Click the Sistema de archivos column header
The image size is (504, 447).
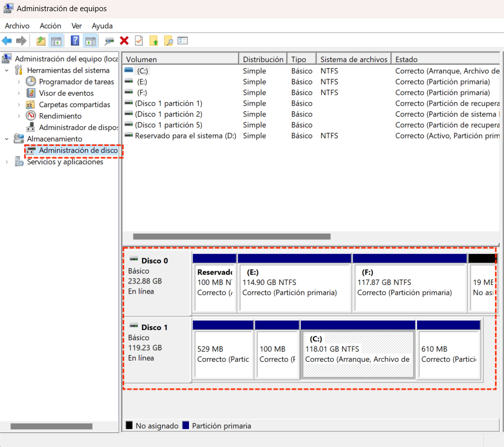354,59
